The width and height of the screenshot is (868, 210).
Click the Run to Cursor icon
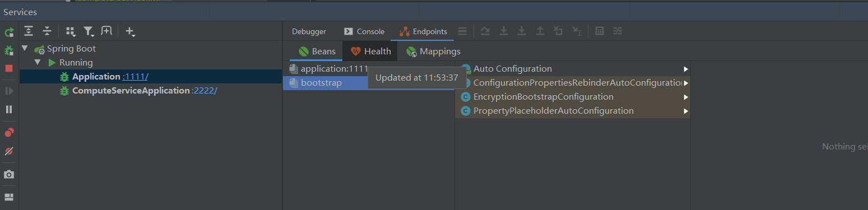pos(577,31)
